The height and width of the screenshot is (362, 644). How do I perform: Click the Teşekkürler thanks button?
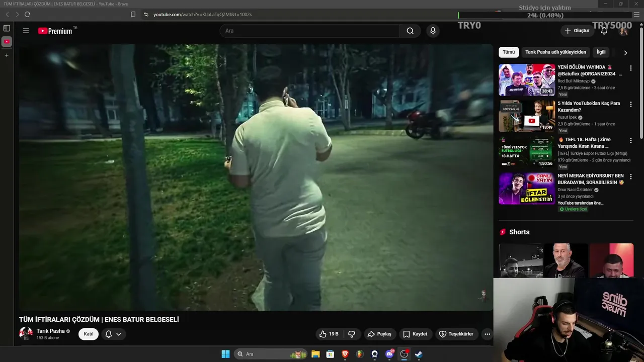[456, 334]
